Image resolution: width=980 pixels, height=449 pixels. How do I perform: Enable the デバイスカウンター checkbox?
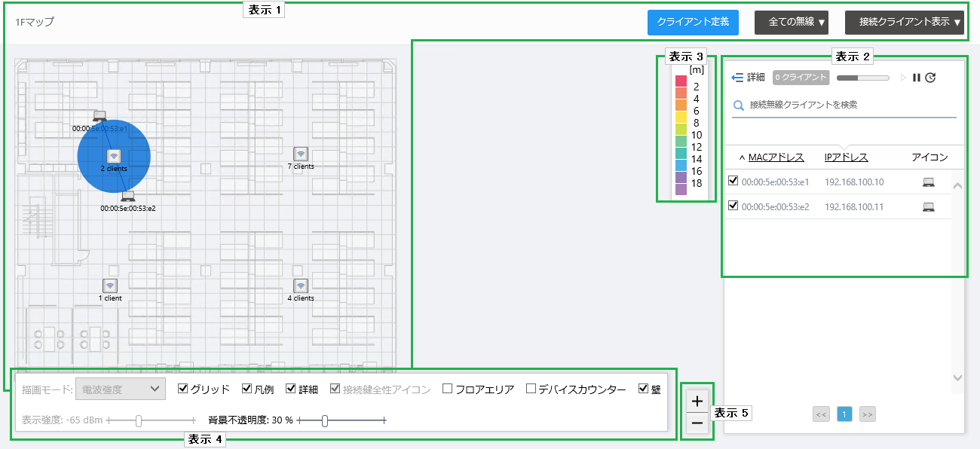[531, 389]
